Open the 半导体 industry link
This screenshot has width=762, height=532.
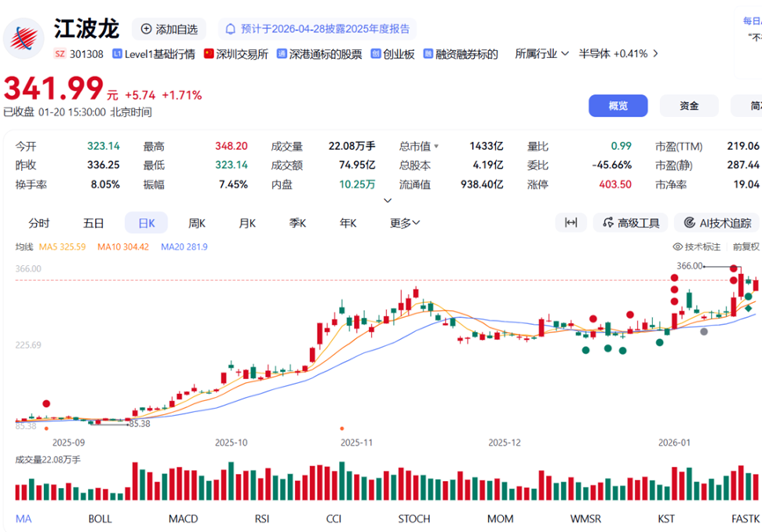tap(612, 54)
